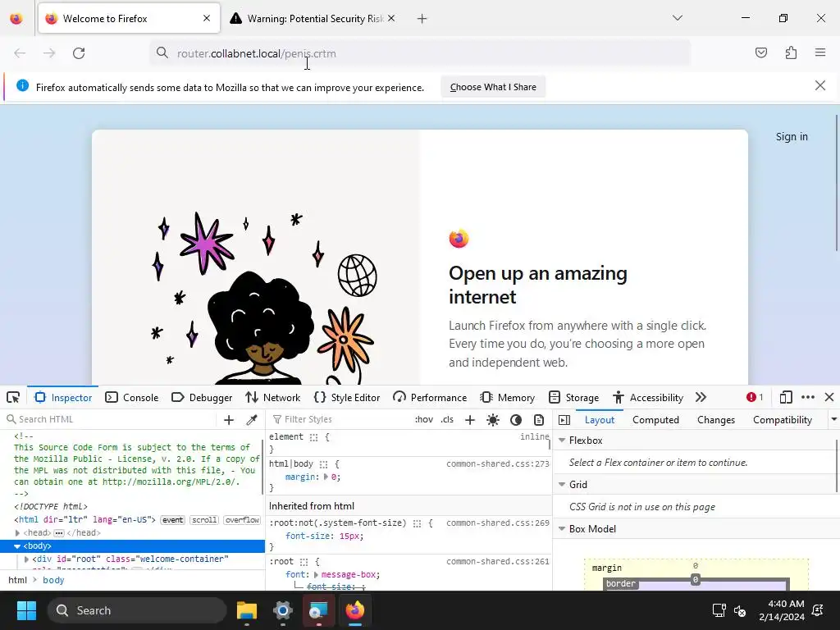Collapse the Grid section
This screenshot has height=630, width=840.
[x=562, y=484]
